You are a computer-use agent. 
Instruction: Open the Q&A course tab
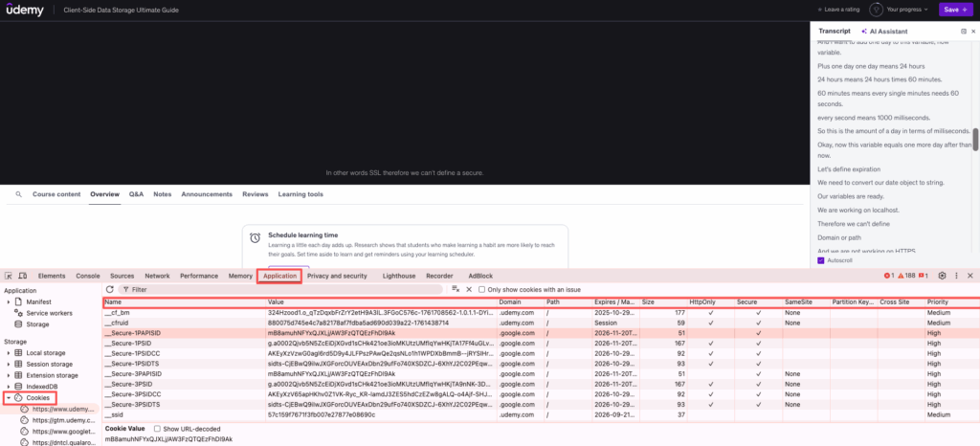click(137, 194)
